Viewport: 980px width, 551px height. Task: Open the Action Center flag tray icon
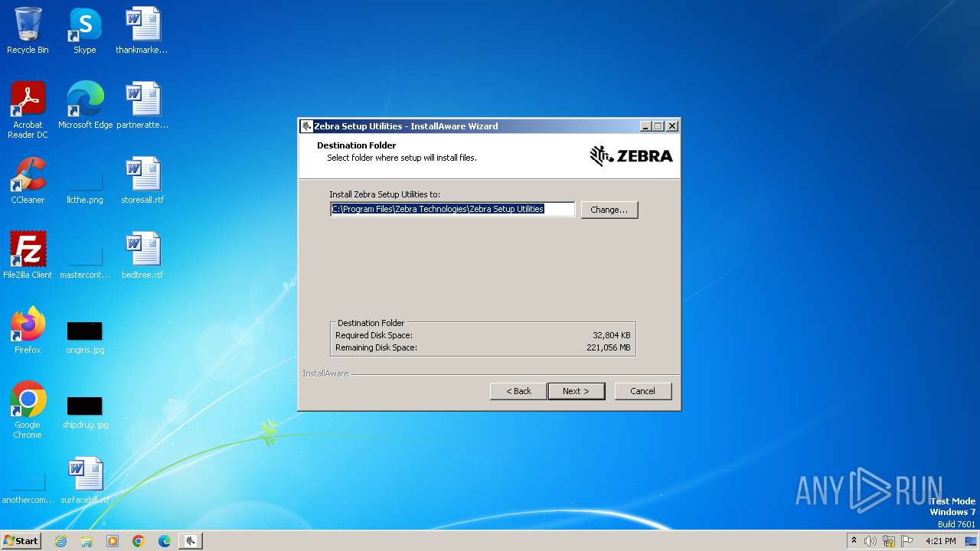click(907, 541)
